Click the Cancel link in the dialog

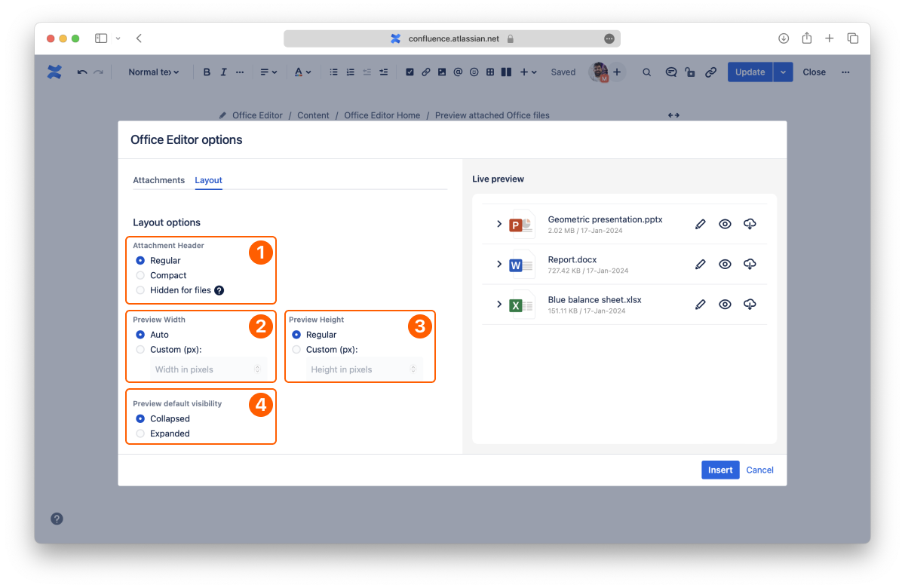(x=760, y=470)
